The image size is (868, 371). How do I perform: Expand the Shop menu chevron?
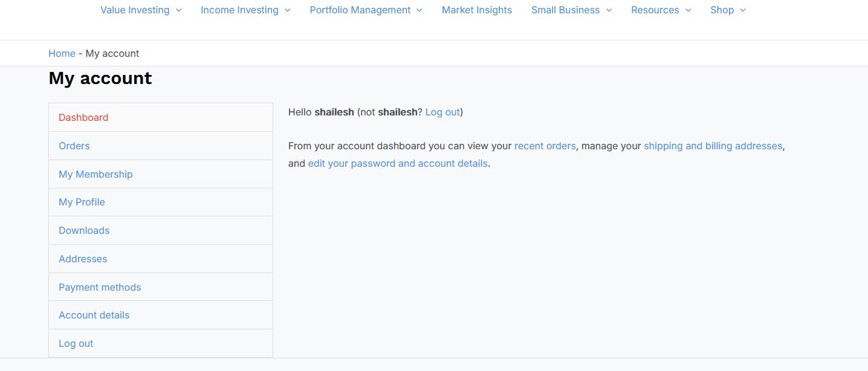point(743,10)
